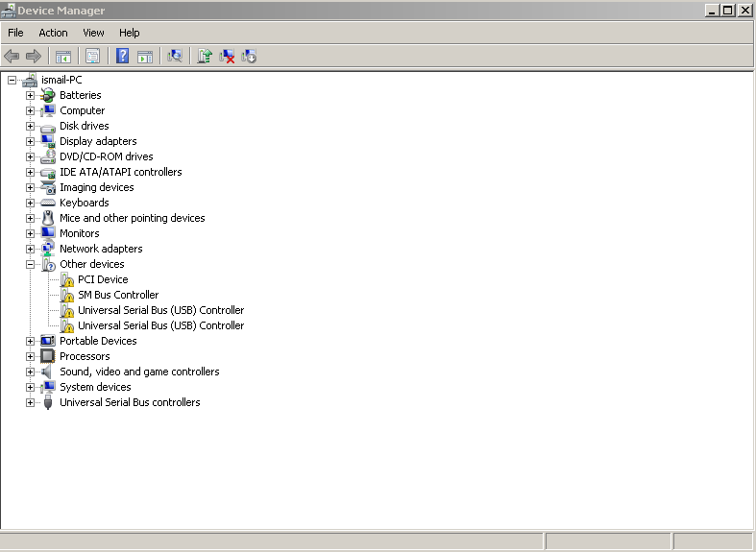756x552 pixels.
Task: Click the last toolbar icon, after Uninstall
Action: pos(249,57)
